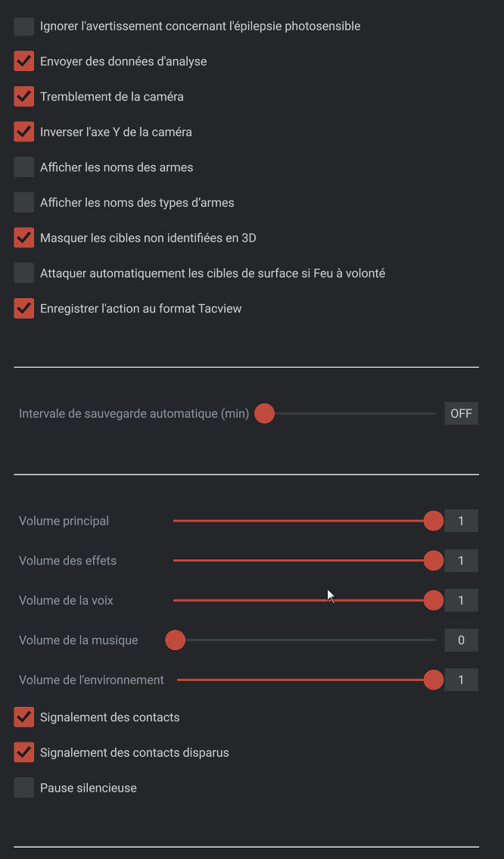Uncheck Signalement des contacts
The image size is (504, 859).
coord(24,717)
